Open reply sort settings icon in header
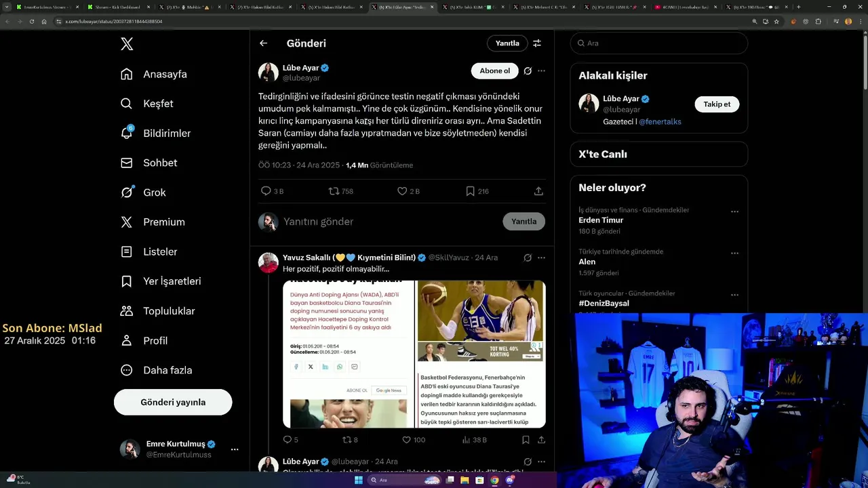Viewport: 868px width, 488px height. 537,43
